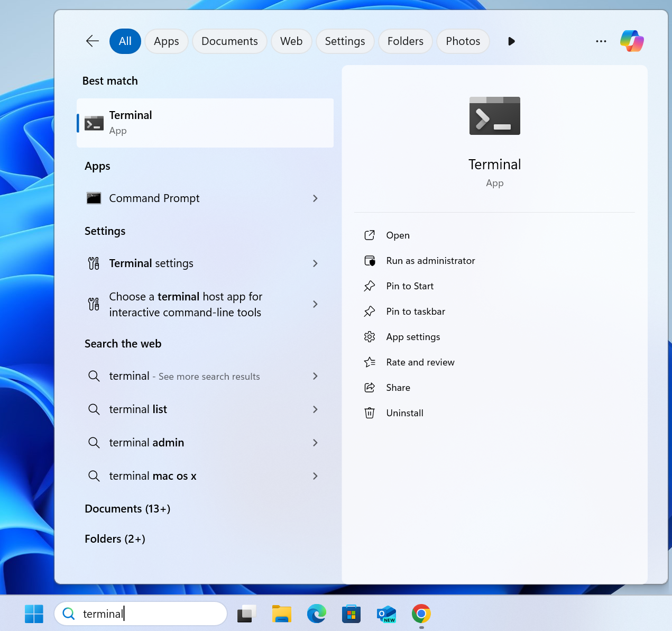Show more filters with the right arrow

click(511, 41)
